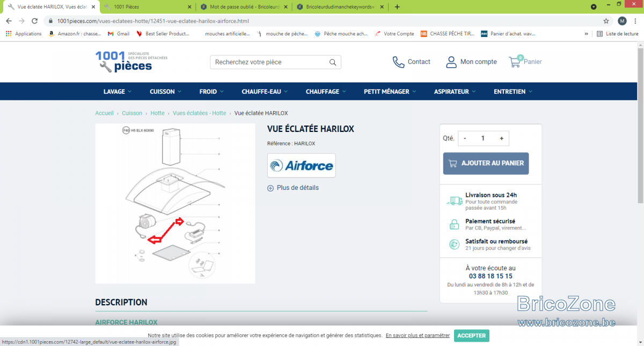Open the Applications shortcut in bookmarks bar

point(24,33)
